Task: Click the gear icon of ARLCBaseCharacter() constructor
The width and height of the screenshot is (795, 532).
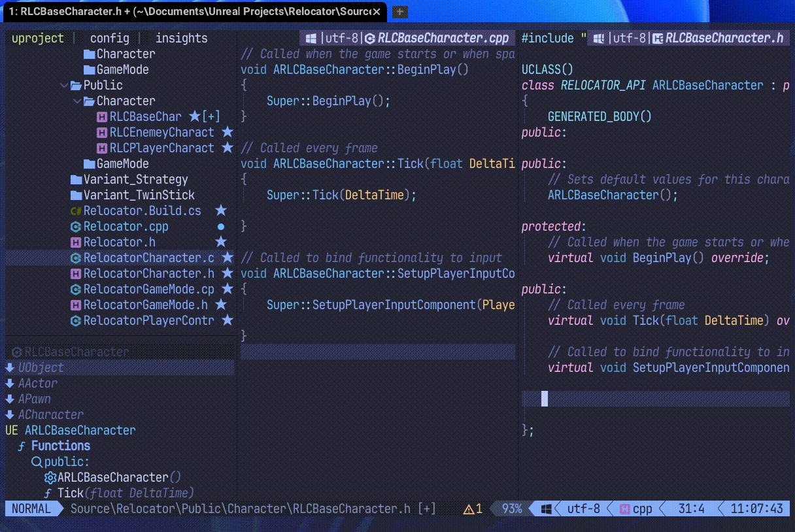Action: (x=50, y=477)
